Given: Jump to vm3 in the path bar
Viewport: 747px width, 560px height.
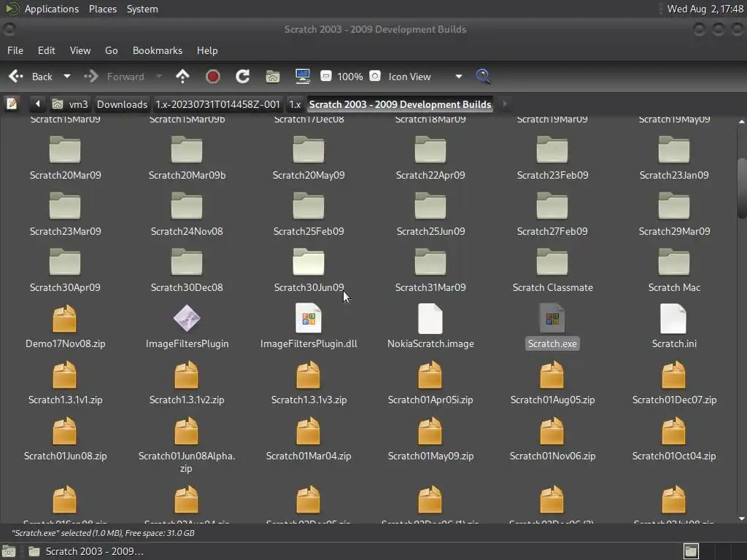Looking at the screenshot, I should point(71,104).
